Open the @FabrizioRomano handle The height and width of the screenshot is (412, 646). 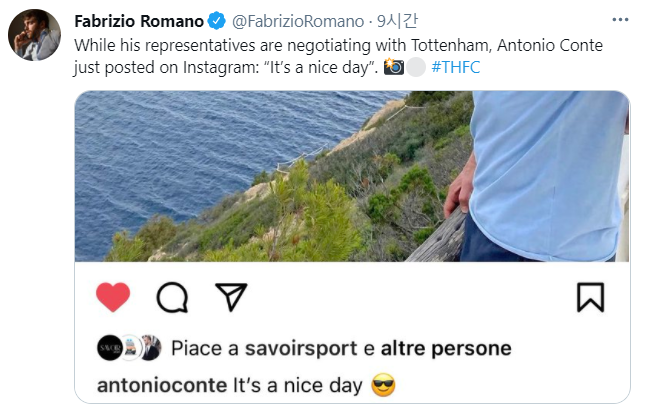point(297,22)
